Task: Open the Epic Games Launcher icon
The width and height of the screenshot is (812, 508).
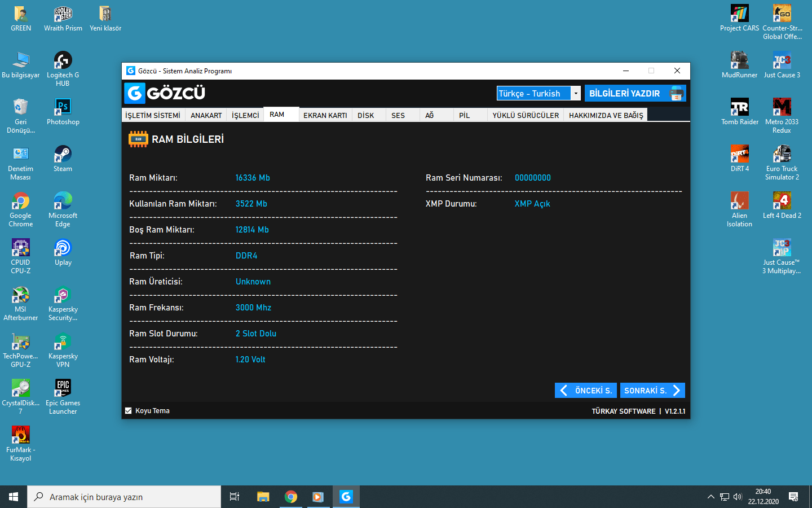Action: (63, 397)
